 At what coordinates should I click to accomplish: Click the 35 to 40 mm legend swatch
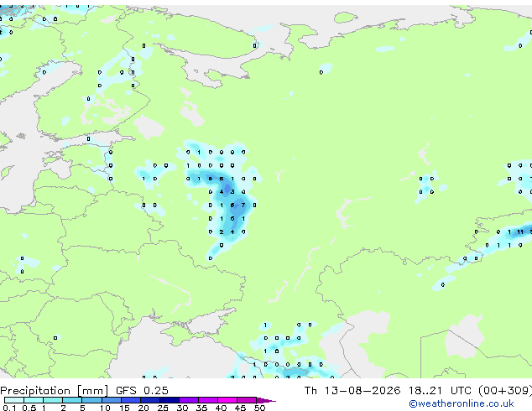(x=207, y=400)
